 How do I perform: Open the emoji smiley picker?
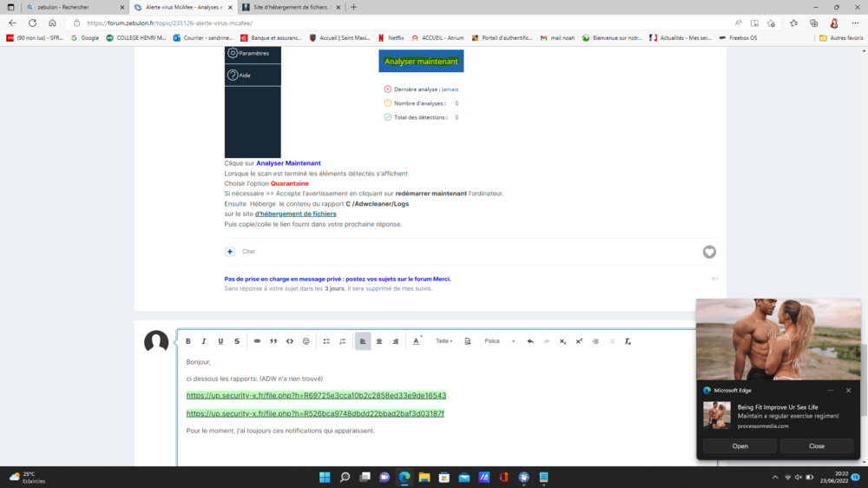(x=306, y=341)
